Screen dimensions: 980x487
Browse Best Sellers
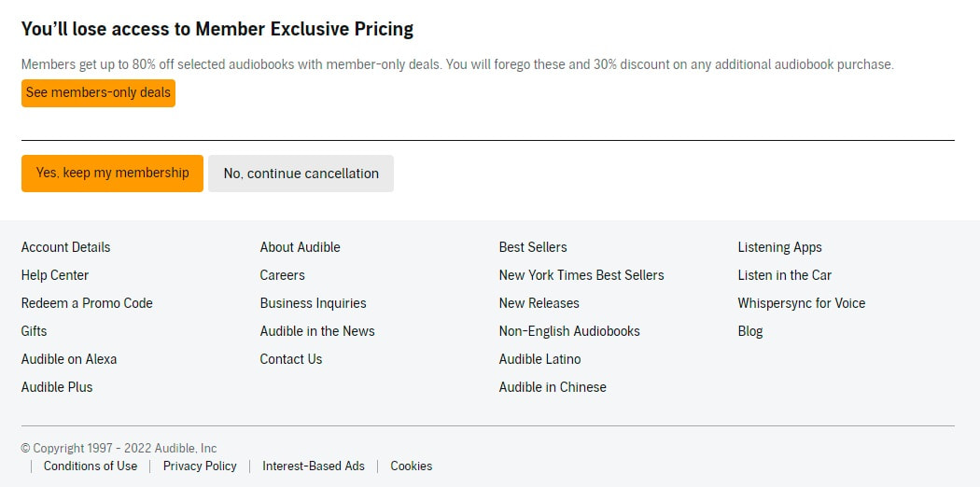click(533, 247)
